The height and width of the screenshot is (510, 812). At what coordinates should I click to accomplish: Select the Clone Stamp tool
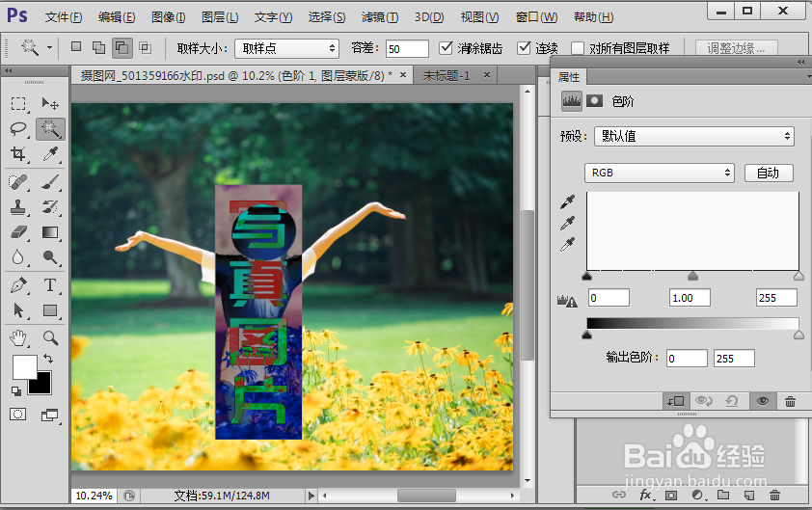tap(18, 207)
